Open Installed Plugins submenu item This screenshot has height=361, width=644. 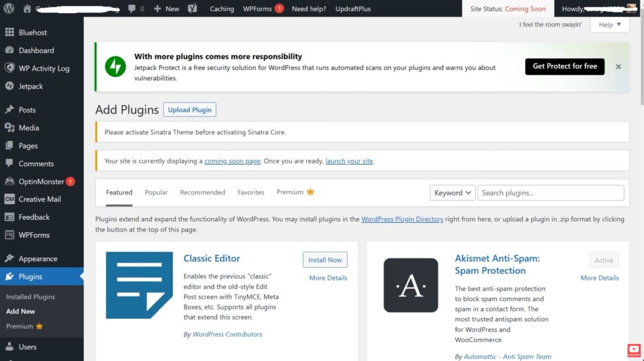(x=30, y=296)
